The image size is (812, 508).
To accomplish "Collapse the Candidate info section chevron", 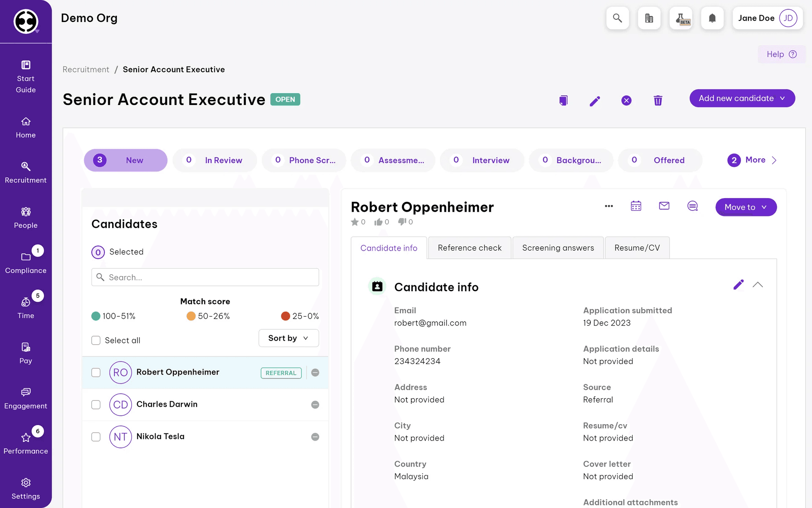I will 757,285.
